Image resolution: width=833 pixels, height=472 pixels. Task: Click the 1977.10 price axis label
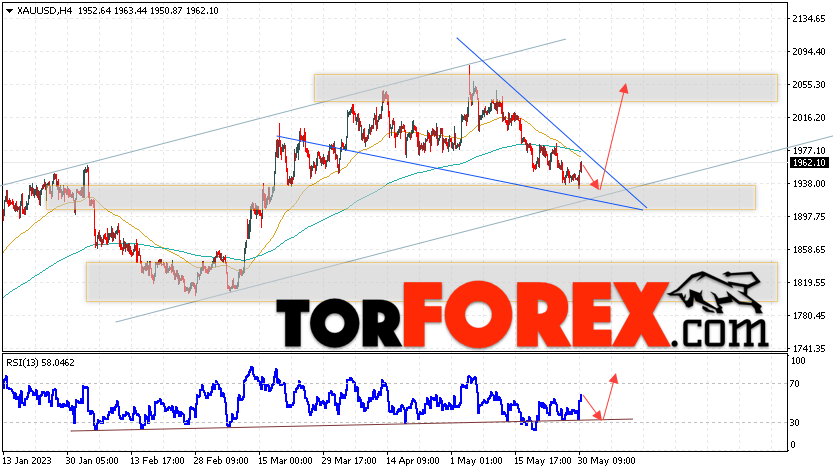pos(809,151)
